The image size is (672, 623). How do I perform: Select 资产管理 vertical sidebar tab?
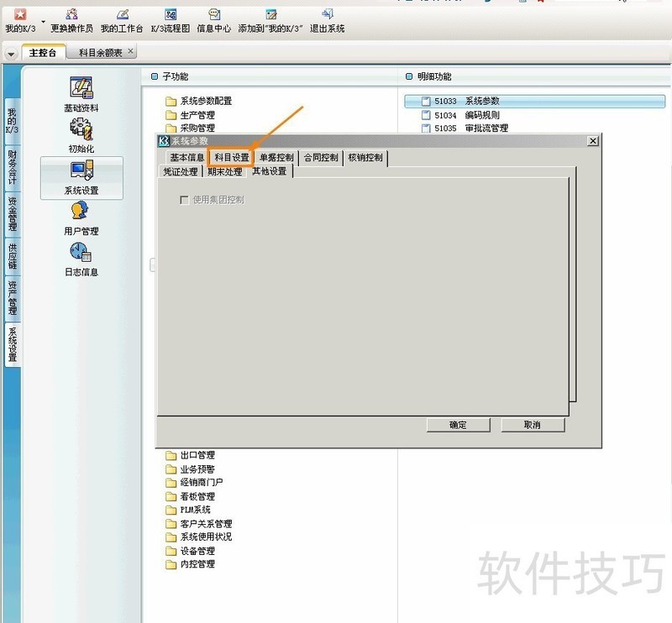point(12,298)
